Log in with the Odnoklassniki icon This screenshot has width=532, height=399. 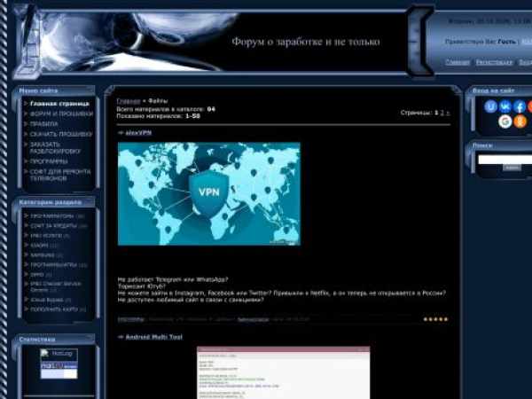click(520, 121)
